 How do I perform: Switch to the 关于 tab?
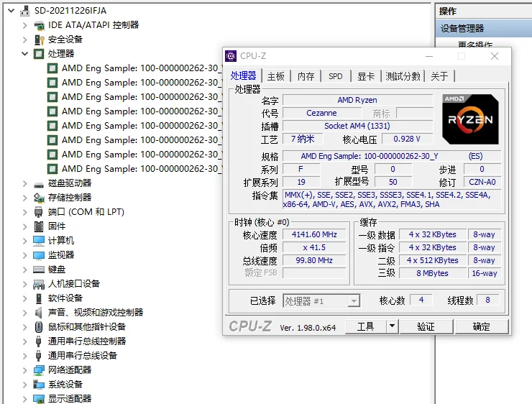439,76
